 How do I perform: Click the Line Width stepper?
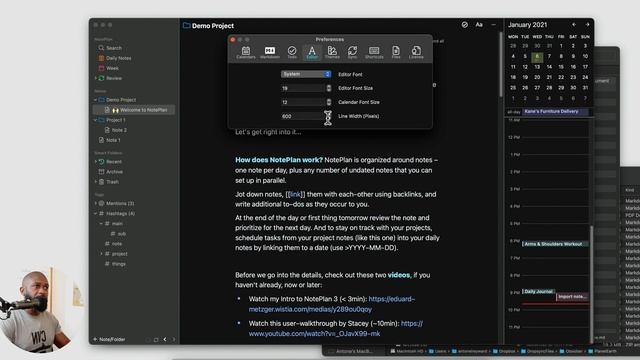[329, 116]
